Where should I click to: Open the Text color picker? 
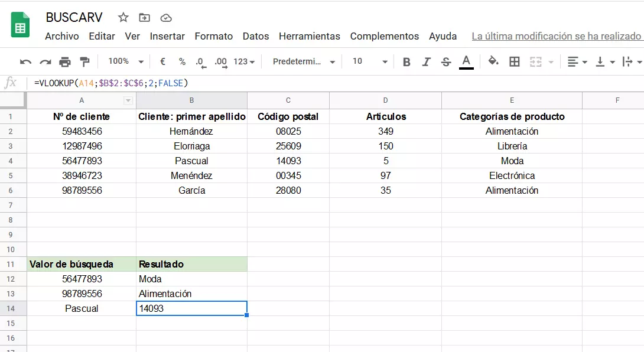click(x=466, y=61)
